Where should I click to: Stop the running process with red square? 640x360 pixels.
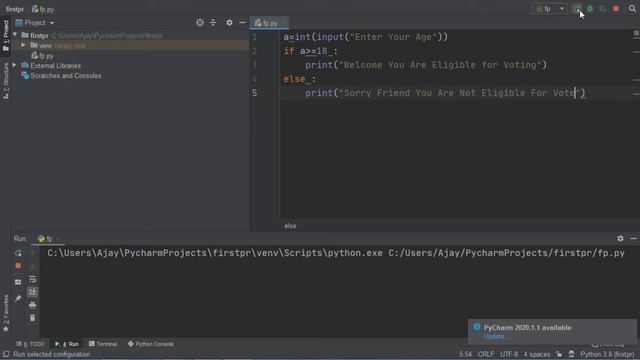click(616, 9)
